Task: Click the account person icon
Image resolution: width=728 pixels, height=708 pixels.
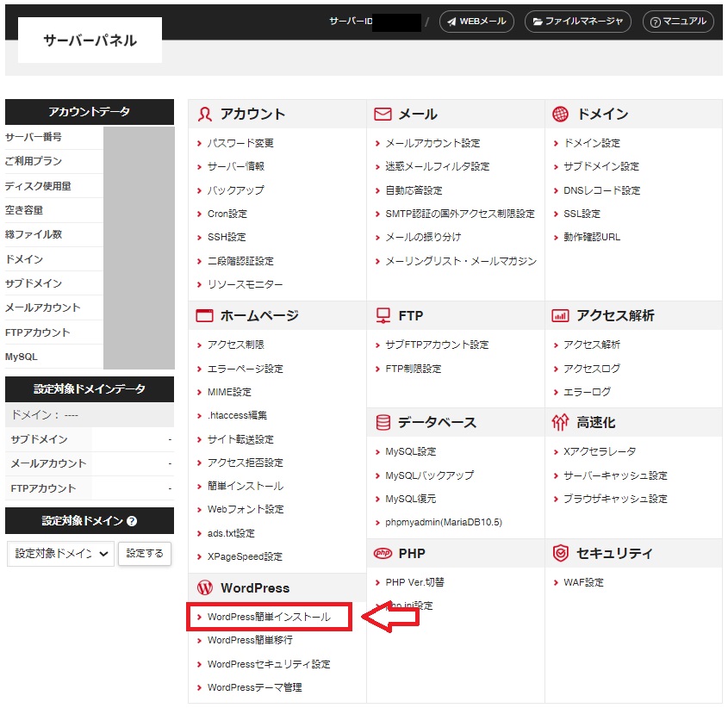Action: tap(205, 115)
